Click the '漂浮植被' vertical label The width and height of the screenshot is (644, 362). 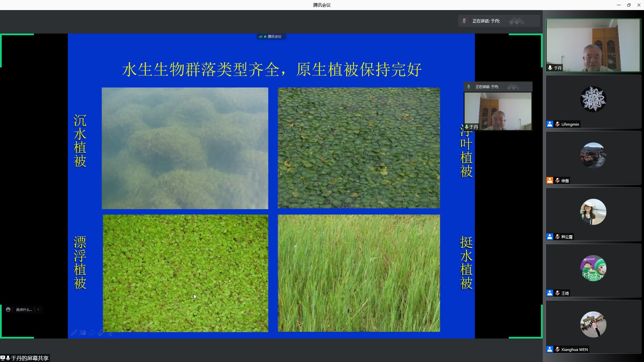click(80, 263)
